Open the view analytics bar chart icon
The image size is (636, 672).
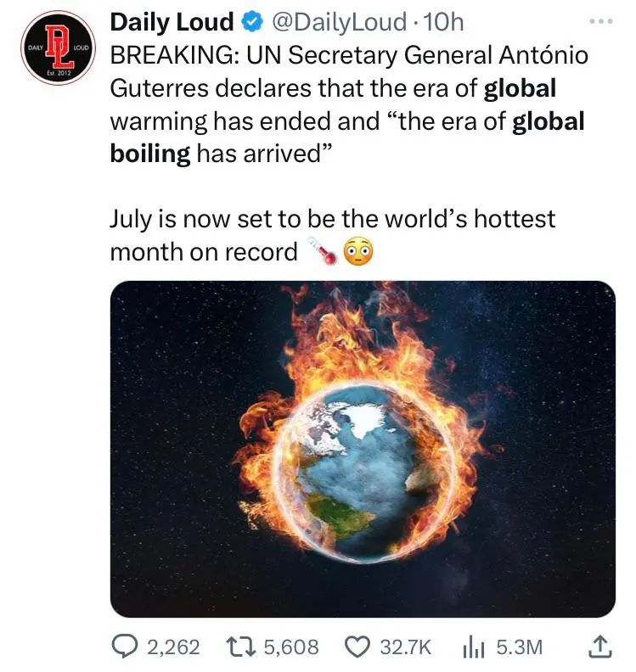tap(474, 647)
